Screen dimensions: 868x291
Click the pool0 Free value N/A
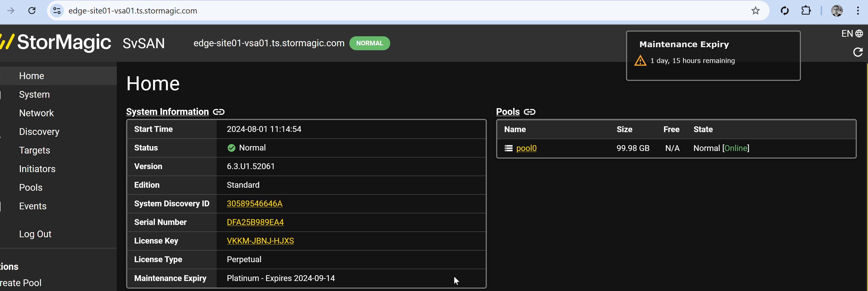point(672,148)
